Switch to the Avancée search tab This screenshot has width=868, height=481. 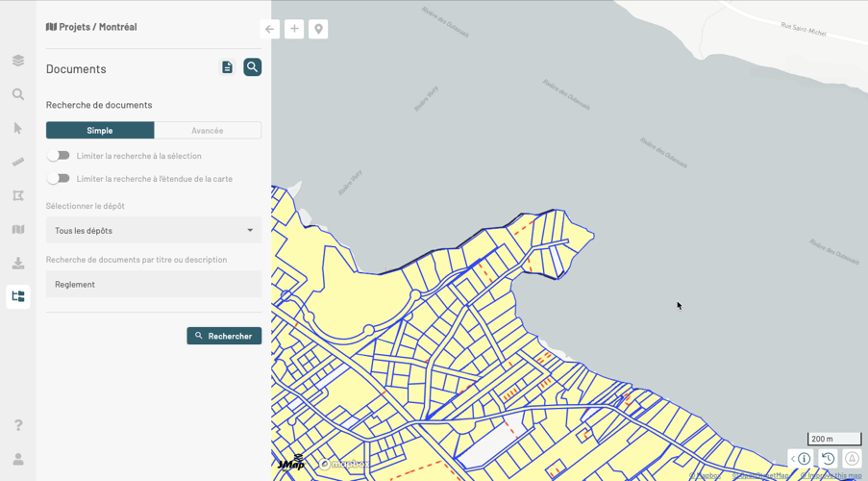[208, 131]
